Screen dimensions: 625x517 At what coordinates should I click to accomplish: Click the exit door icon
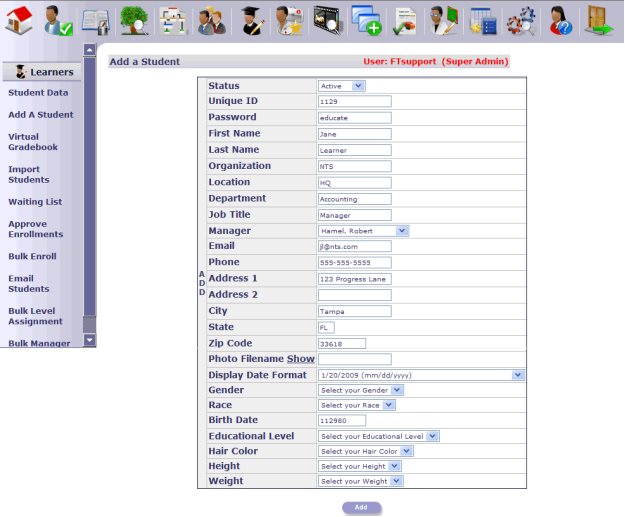(599, 20)
